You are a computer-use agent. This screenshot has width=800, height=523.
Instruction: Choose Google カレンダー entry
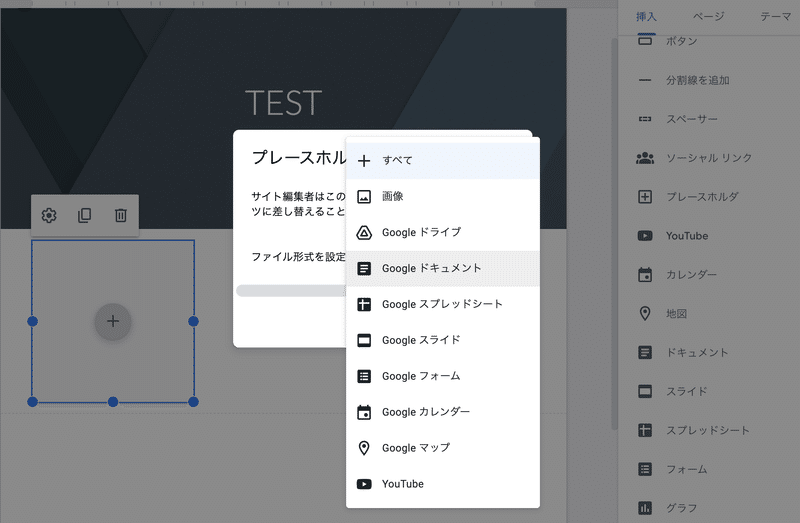point(442,412)
